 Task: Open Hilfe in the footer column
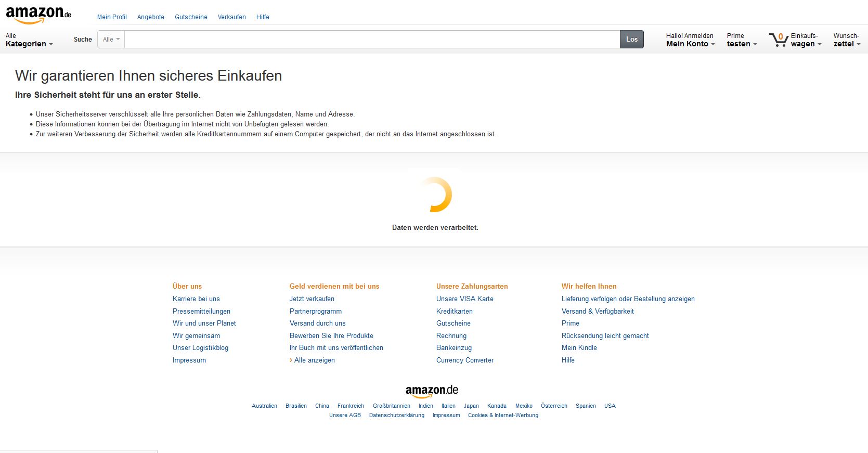coord(568,360)
